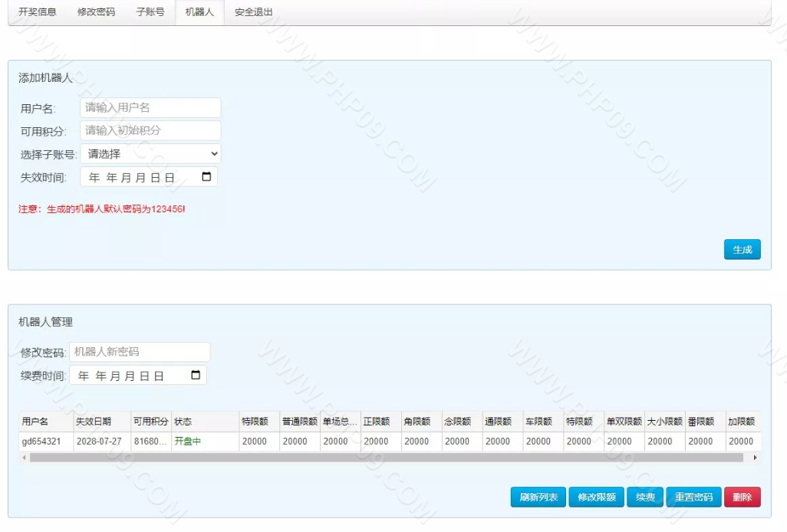Switch to the 开奖信息 tab
Viewport: 787px width, 532px height.
click(38, 12)
